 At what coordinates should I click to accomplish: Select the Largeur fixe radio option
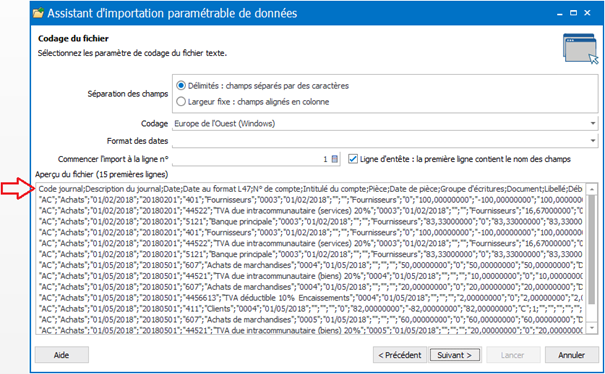tap(181, 102)
